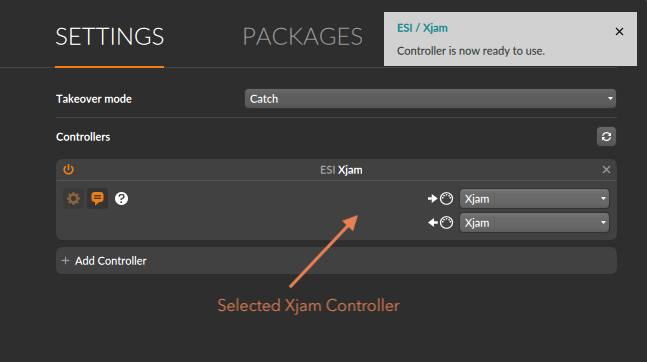Dismiss the ESI / Xjam notification
The width and height of the screenshot is (647, 362).
(619, 32)
